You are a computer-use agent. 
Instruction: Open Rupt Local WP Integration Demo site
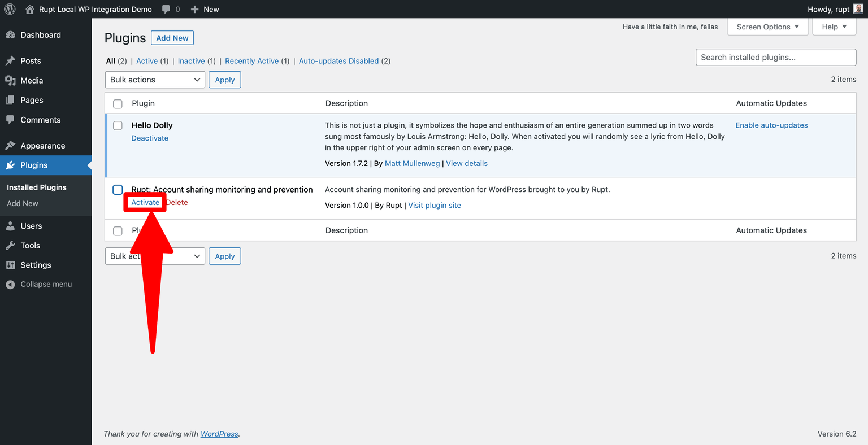[96, 9]
